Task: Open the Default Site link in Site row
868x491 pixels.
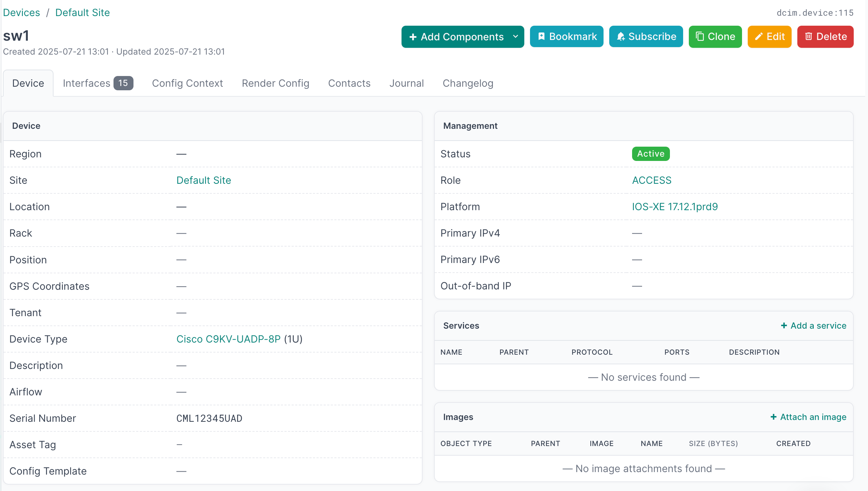Action: pos(203,180)
